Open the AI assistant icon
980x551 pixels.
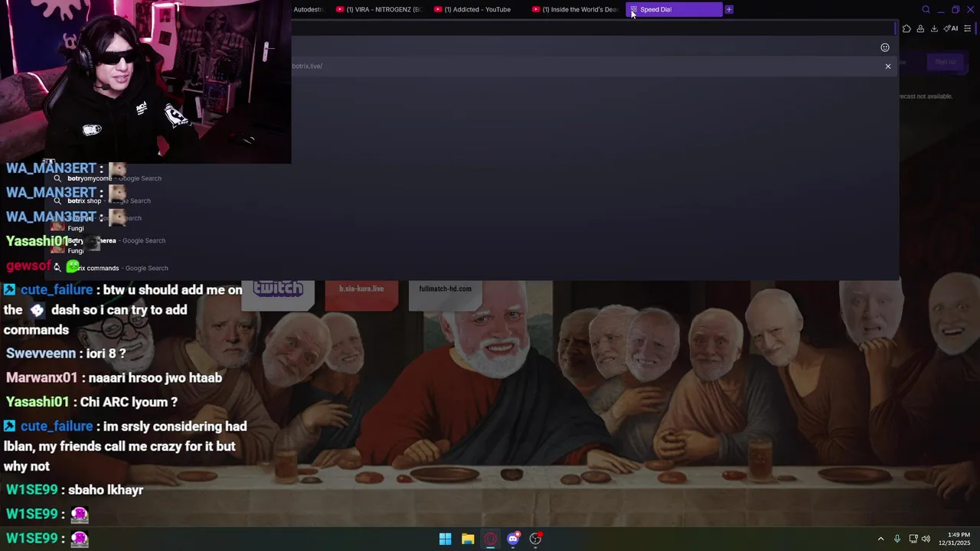(951, 28)
